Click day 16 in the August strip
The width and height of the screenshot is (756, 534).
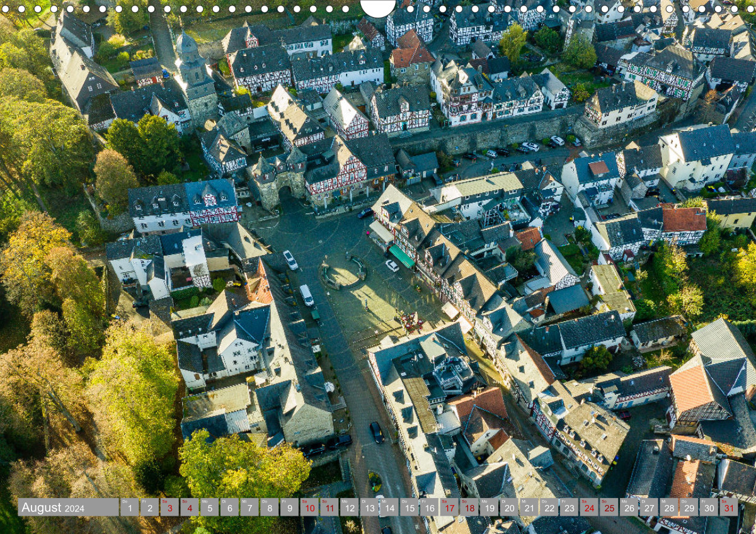pyautogui.click(x=429, y=508)
